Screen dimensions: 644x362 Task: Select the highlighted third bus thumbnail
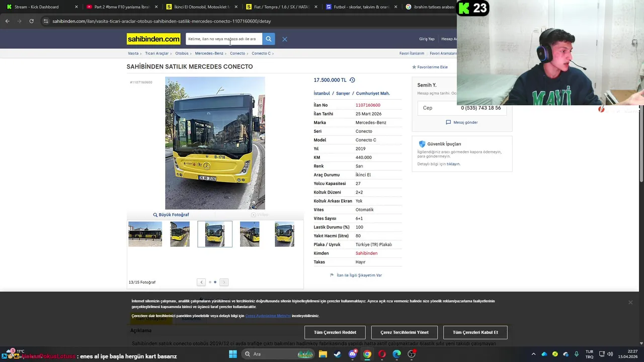[x=215, y=234]
